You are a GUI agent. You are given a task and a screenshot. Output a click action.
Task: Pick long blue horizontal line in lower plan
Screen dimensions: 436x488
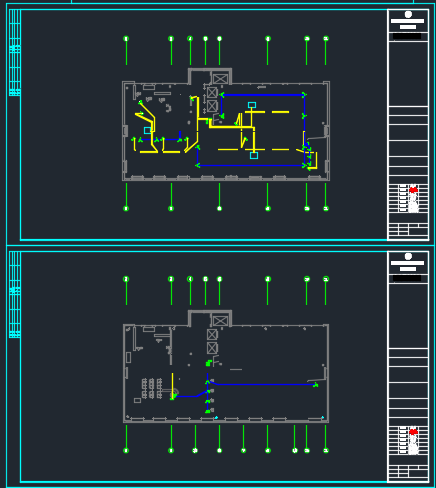[263, 384]
